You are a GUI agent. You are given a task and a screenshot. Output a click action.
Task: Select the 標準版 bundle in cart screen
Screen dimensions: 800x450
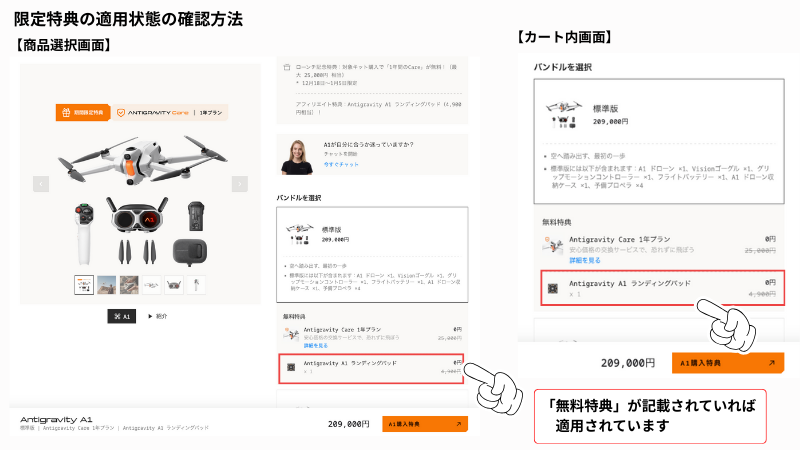click(x=659, y=141)
